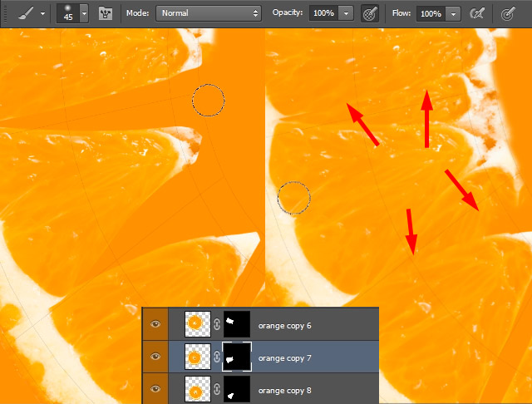The height and width of the screenshot is (404, 532).
Task: Hide the orange copy 7 layer
Action: (155, 357)
